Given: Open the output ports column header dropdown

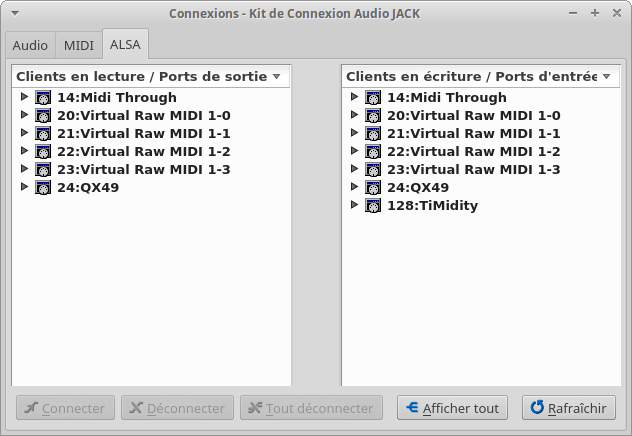Looking at the screenshot, I should point(276,76).
